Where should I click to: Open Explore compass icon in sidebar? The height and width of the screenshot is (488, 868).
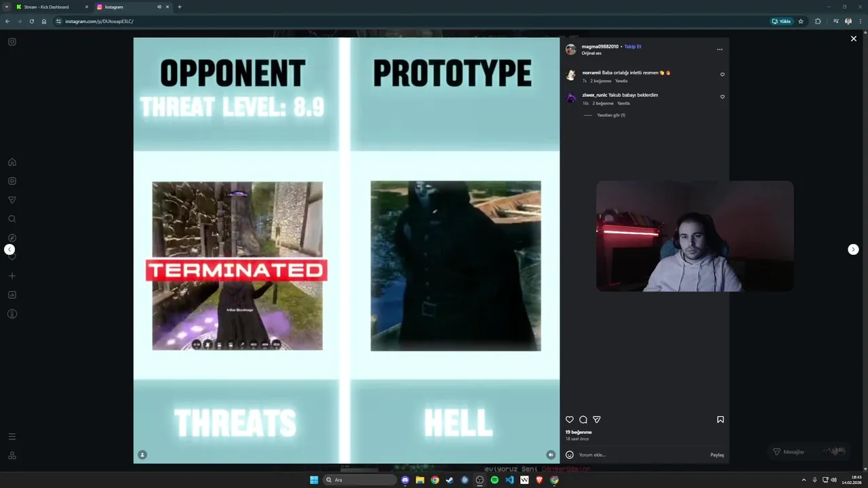coord(12,238)
